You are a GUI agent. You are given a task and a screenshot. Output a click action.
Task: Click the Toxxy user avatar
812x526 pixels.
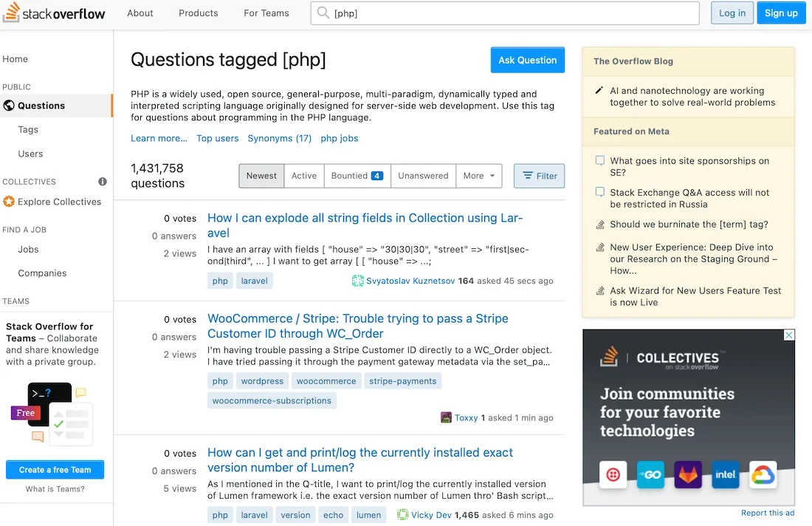[x=446, y=418]
